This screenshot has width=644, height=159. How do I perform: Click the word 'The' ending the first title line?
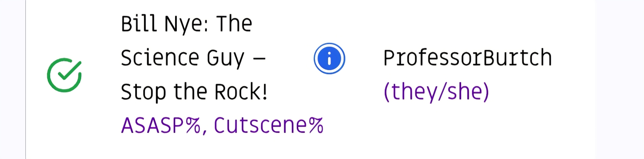234,24
